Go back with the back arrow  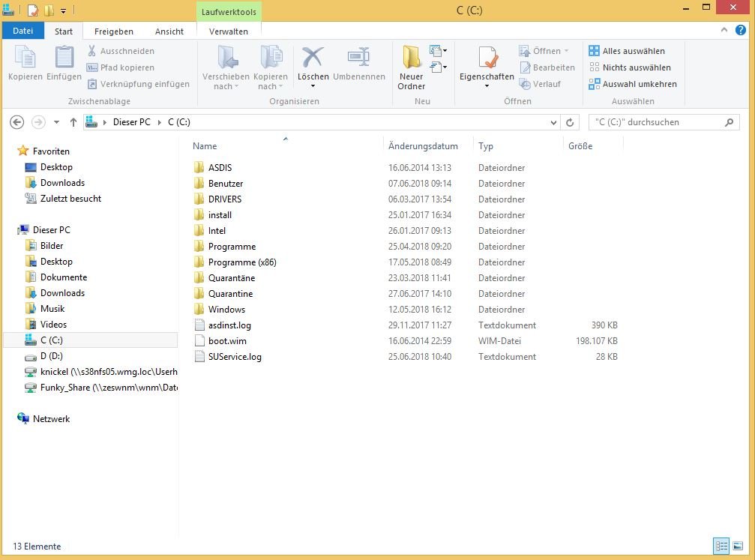pyautogui.click(x=16, y=122)
